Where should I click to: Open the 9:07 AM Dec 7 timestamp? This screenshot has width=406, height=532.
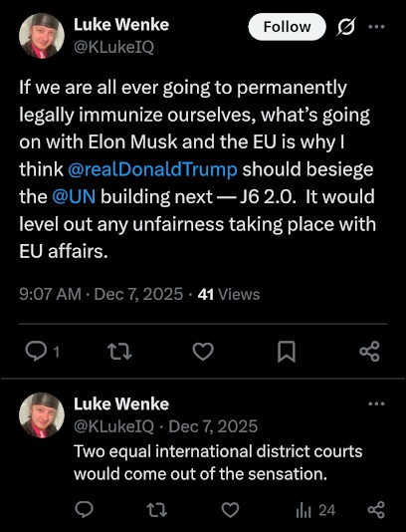click(x=101, y=294)
